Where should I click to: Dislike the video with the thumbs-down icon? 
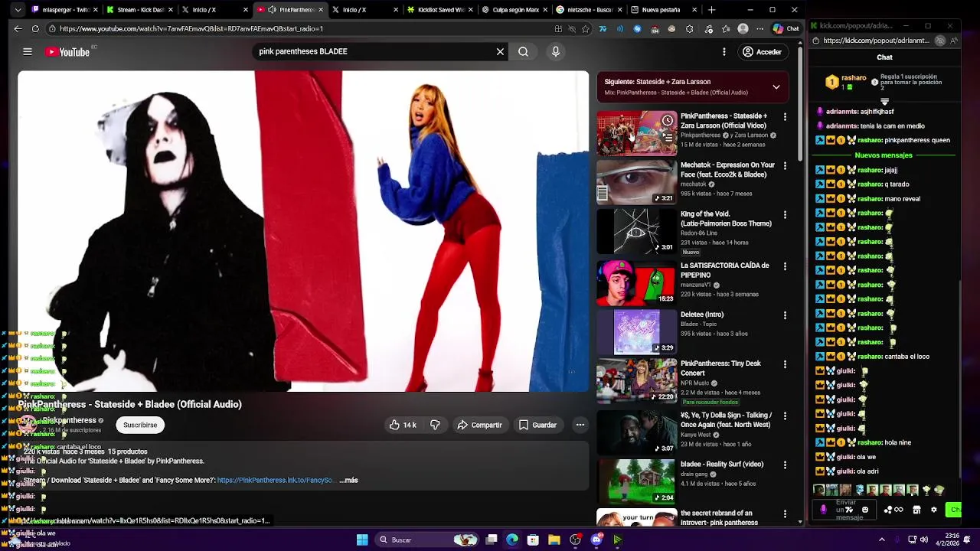(435, 425)
